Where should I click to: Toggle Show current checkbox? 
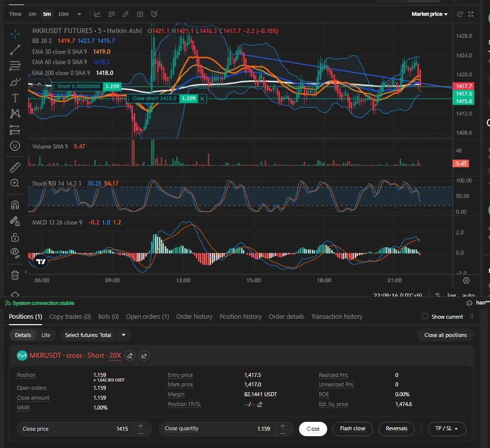click(x=425, y=316)
